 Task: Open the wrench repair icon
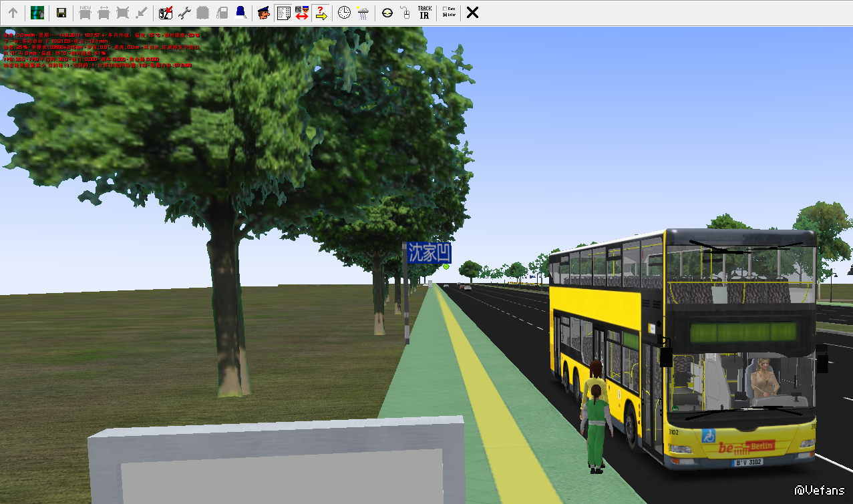coord(185,13)
